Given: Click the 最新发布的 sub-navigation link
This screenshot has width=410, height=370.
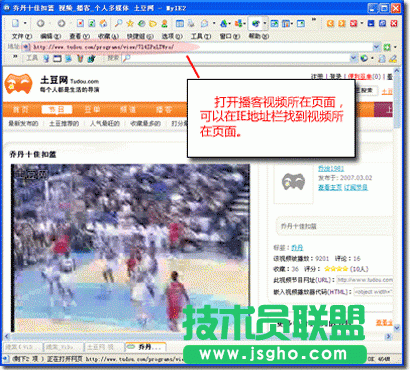Looking at the screenshot, I should tap(23, 123).
